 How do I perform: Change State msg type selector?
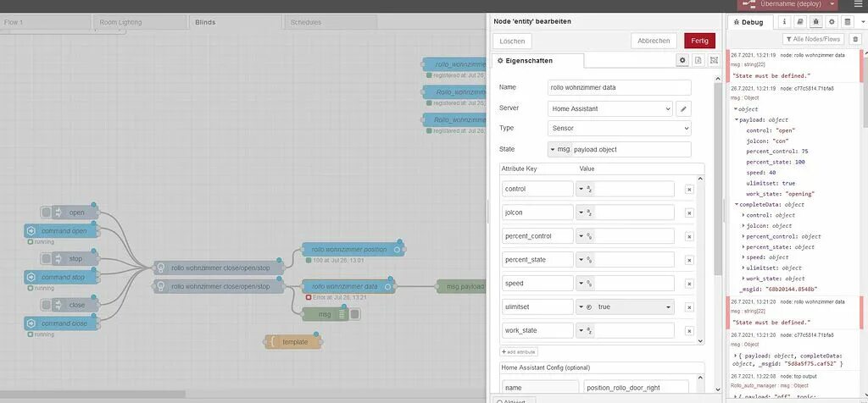559,149
